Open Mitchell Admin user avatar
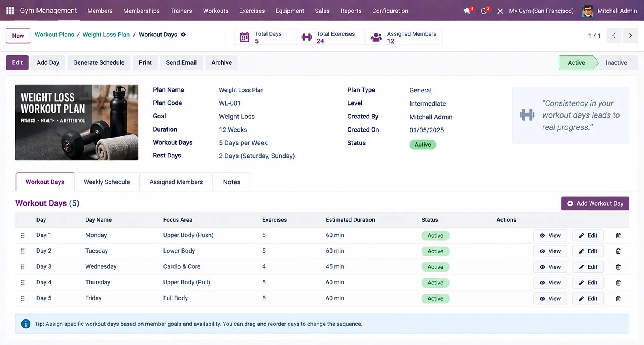The height and width of the screenshot is (345, 644). [x=588, y=11]
